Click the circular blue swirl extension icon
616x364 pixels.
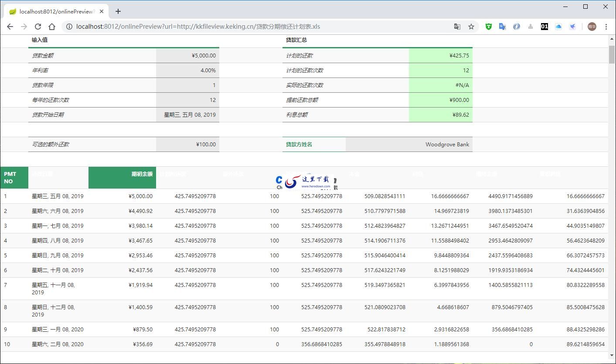tap(517, 27)
